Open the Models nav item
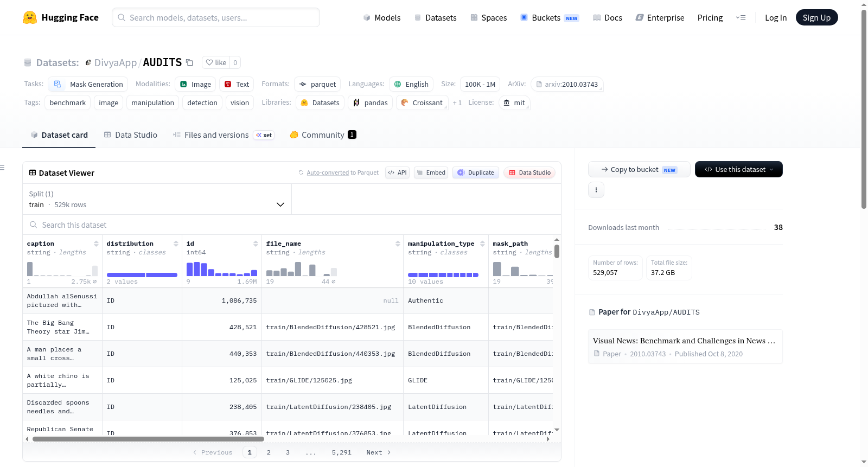The image size is (868, 467). [382, 18]
